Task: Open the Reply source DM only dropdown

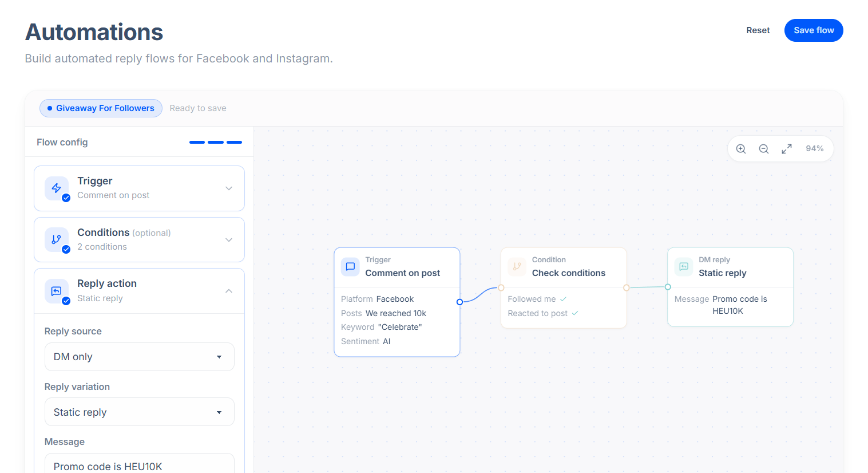Action: point(140,357)
